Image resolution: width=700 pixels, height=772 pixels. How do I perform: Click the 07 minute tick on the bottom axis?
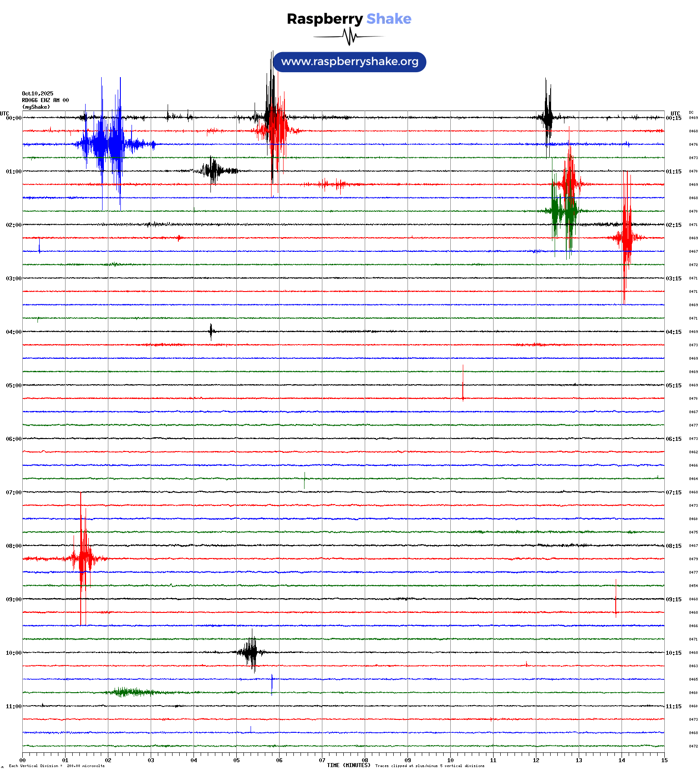click(x=322, y=760)
